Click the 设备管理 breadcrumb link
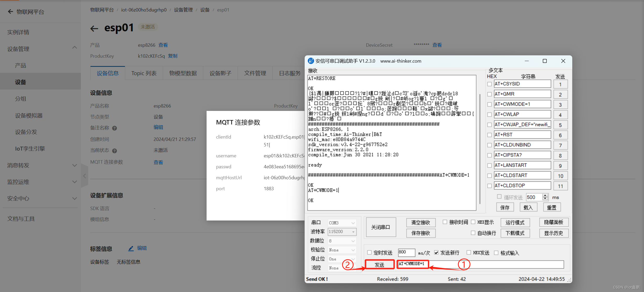 [183, 10]
